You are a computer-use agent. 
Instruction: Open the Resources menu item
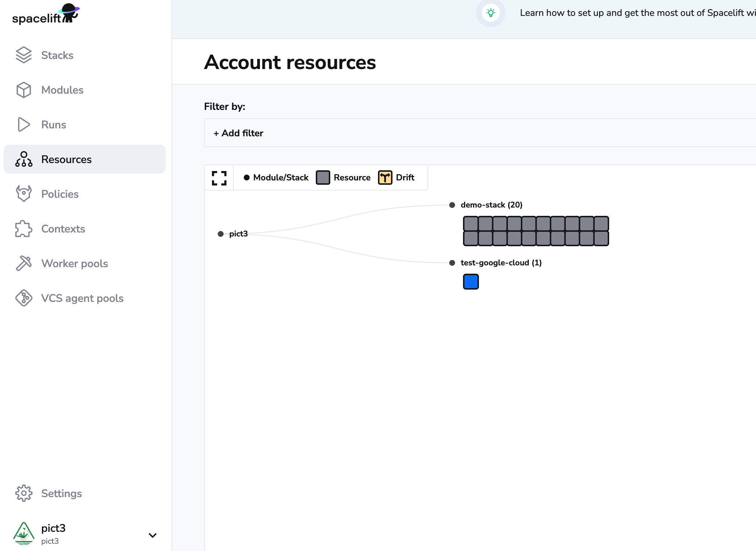click(67, 159)
